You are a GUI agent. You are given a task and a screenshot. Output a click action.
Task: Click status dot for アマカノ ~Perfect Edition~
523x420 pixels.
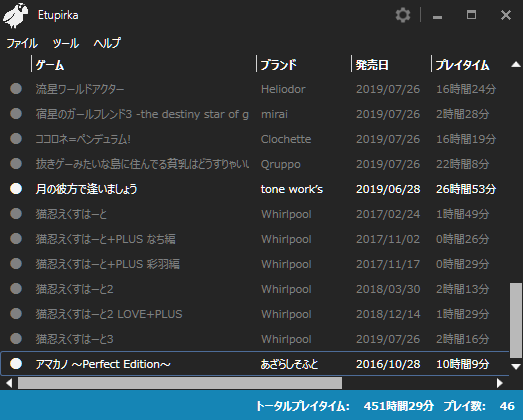[16, 364]
